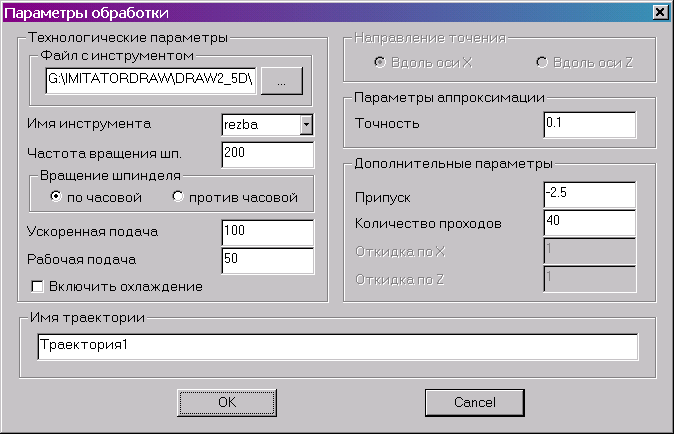Click the browse "..." button for tool file
Viewport: 674px width, 434px height.
(282, 81)
